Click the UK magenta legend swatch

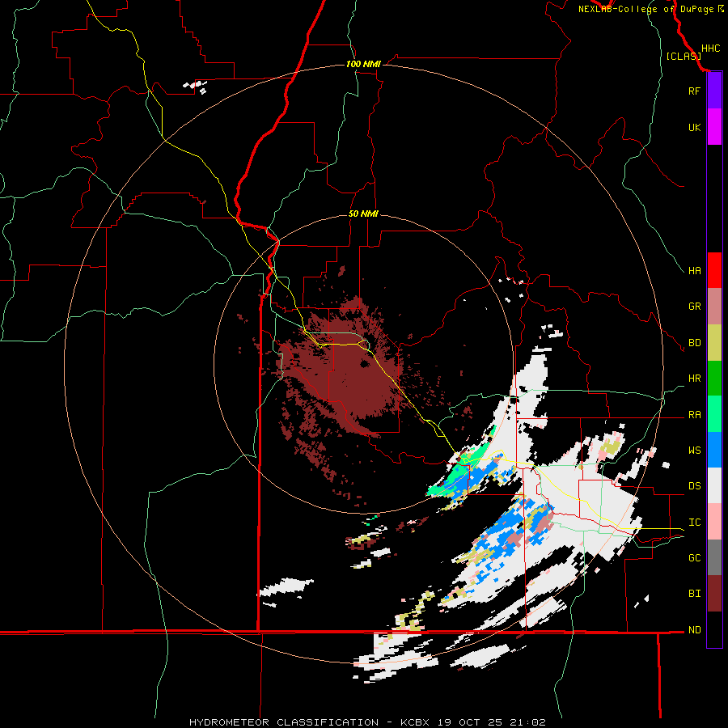pos(714,127)
